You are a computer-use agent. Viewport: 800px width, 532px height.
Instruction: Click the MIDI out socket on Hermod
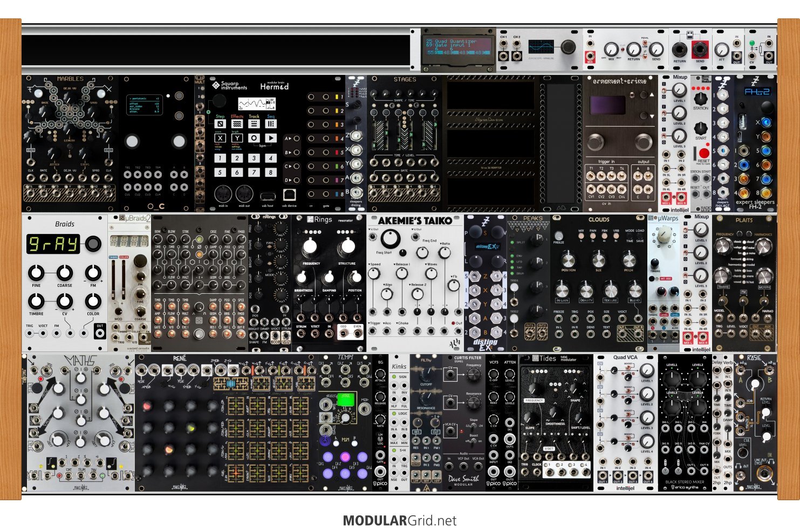coord(244,194)
